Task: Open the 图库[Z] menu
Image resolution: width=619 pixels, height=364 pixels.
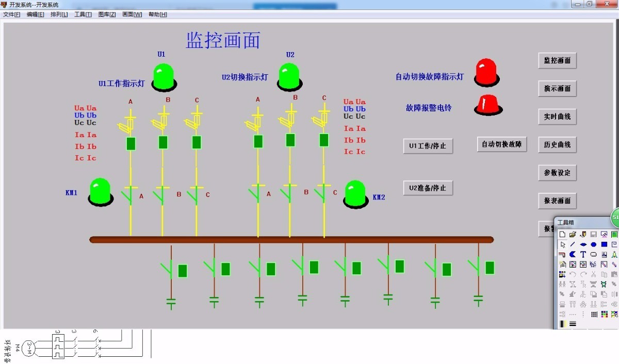Action: tap(107, 14)
